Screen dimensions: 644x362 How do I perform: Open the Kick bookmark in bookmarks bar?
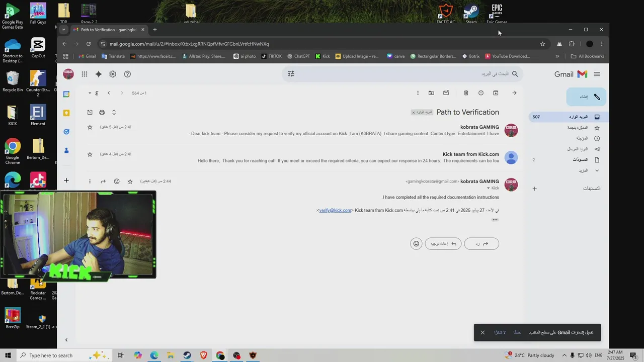pos(323,56)
